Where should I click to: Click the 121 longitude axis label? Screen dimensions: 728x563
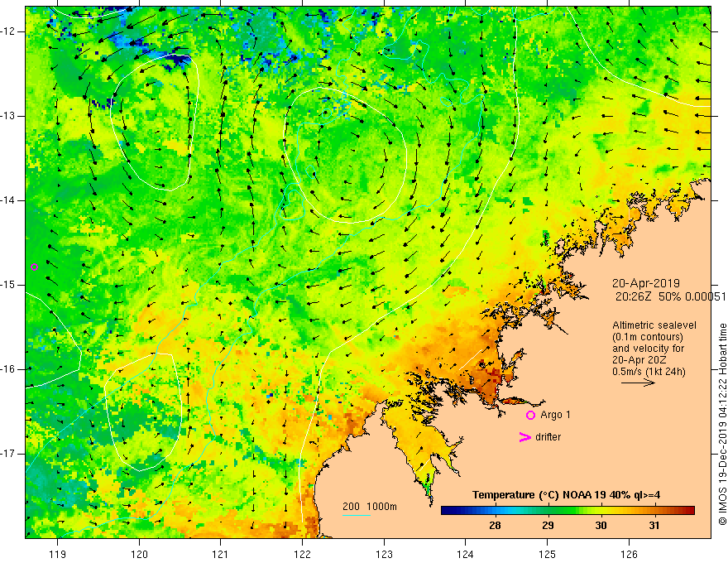[221, 554]
